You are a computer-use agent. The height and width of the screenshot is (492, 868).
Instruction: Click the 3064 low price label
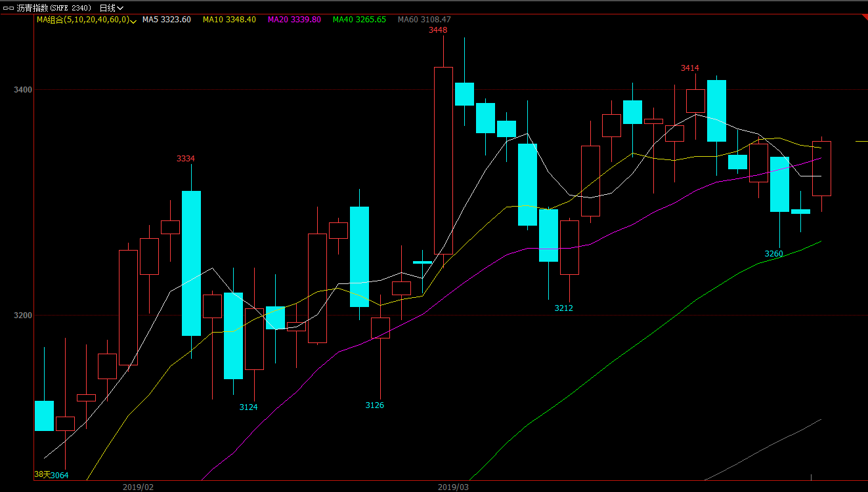[x=60, y=475]
